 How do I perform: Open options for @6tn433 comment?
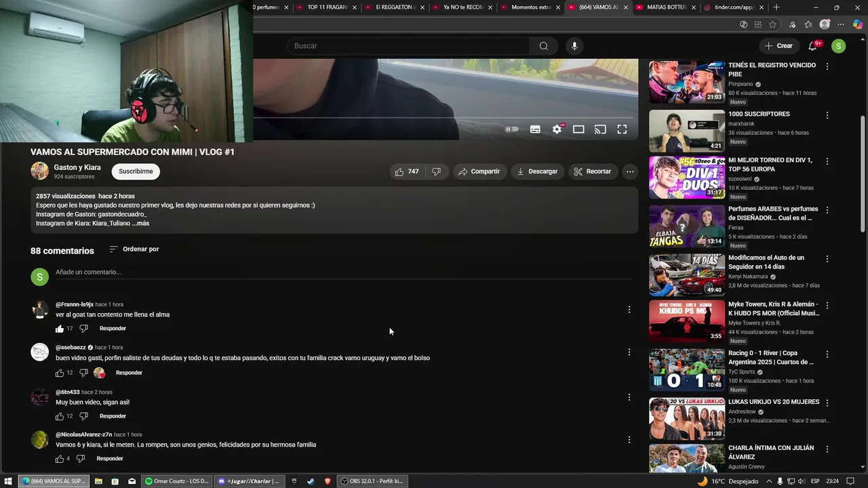pos(629,396)
